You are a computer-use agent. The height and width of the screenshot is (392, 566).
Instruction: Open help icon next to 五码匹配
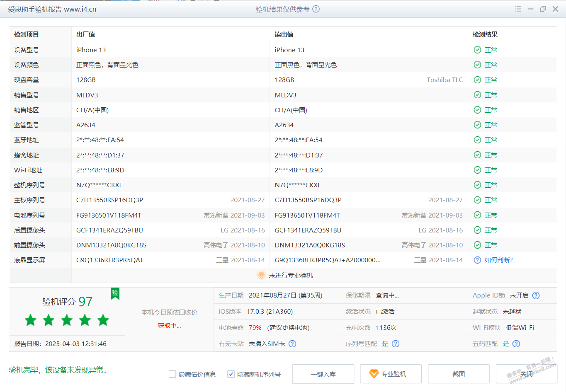pos(516,344)
